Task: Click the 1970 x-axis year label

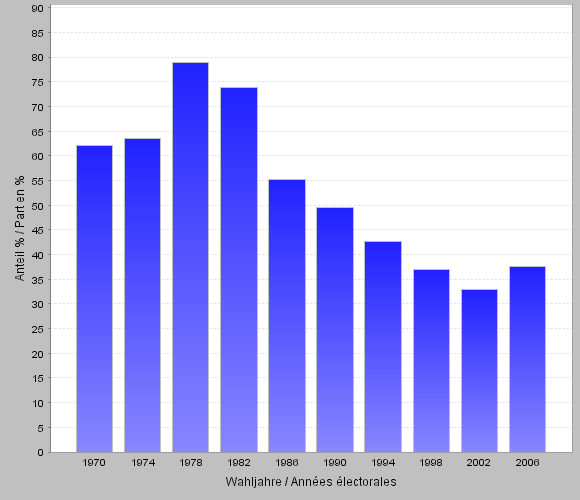Action: click(x=94, y=463)
